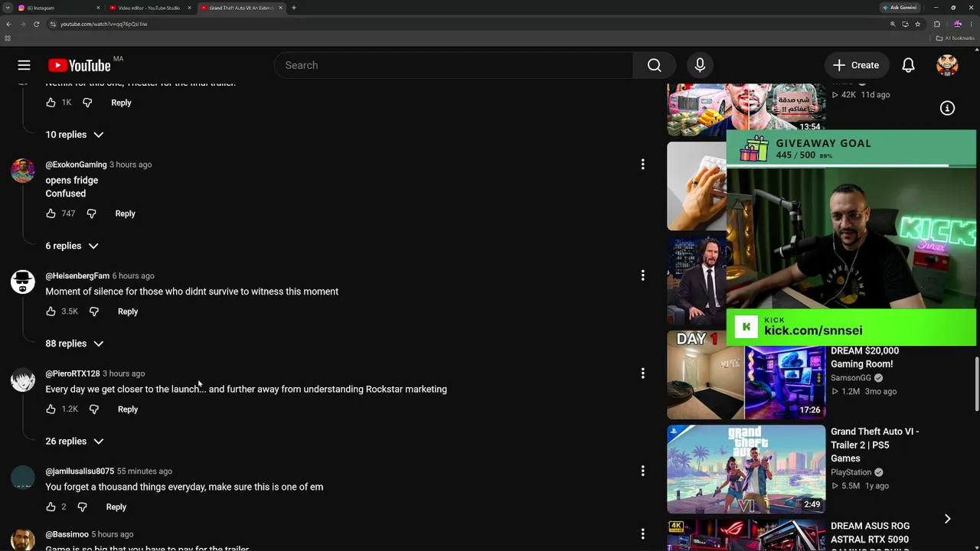The width and height of the screenshot is (980, 551).
Task: Open the @HeisenbergFam channel link
Action: pyautogui.click(x=77, y=275)
